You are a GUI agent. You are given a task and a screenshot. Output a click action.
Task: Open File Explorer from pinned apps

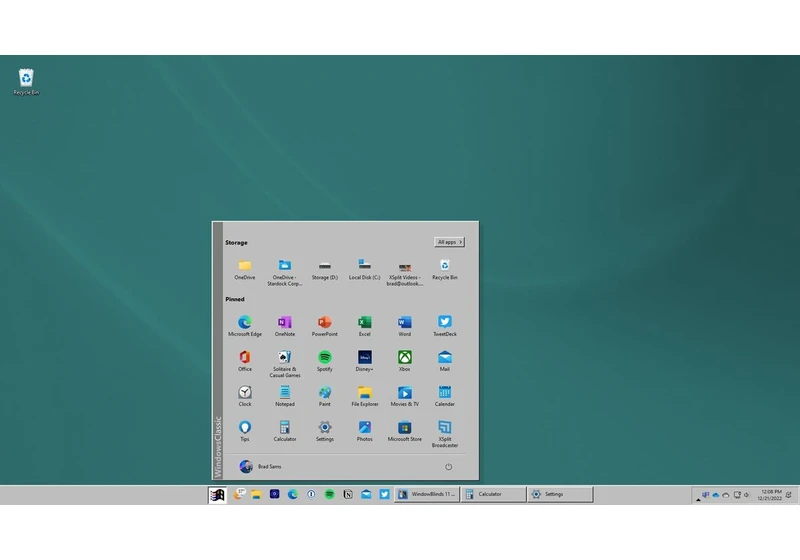[364, 396]
